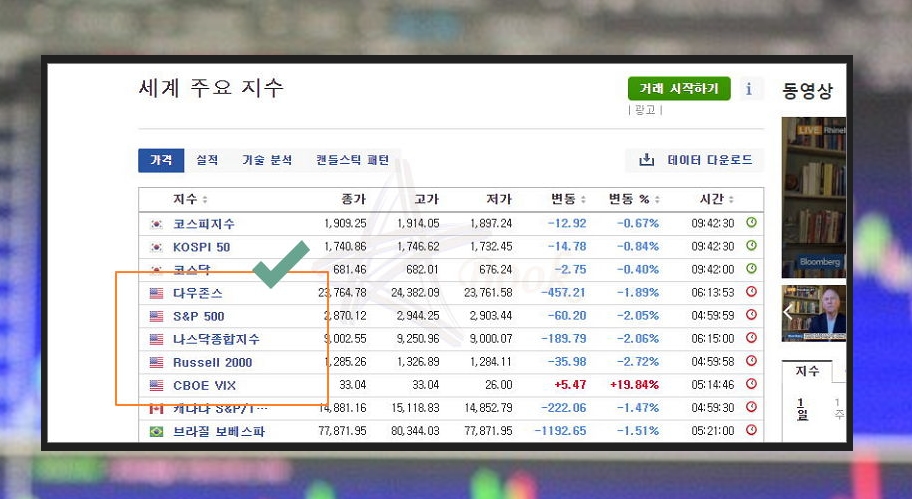Click the 종가 column header
Viewport: 912px width, 499px height.
pos(353,199)
